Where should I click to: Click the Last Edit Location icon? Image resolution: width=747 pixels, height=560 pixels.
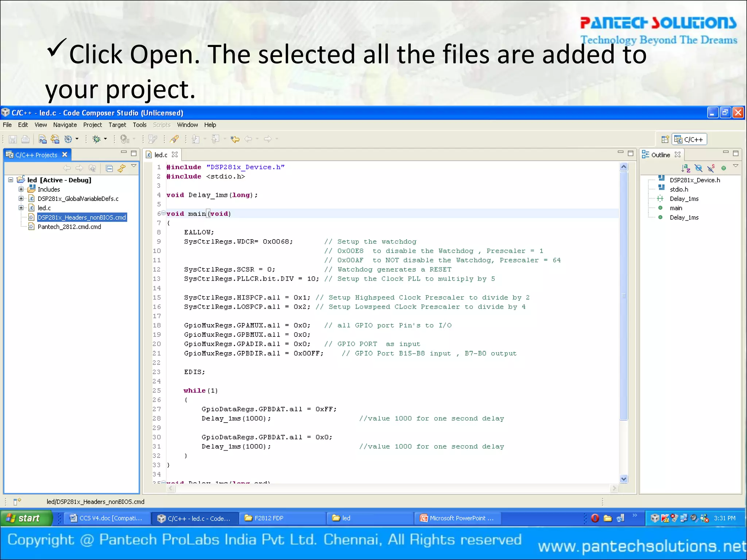235,139
